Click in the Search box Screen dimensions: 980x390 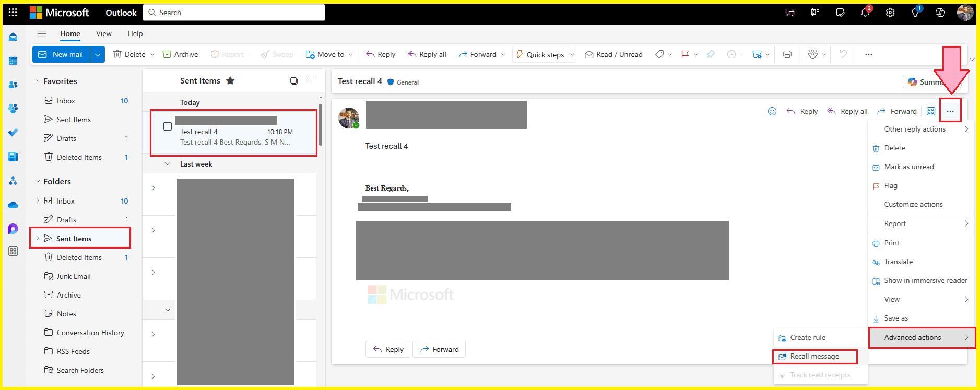pyautogui.click(x=234, y=13)
